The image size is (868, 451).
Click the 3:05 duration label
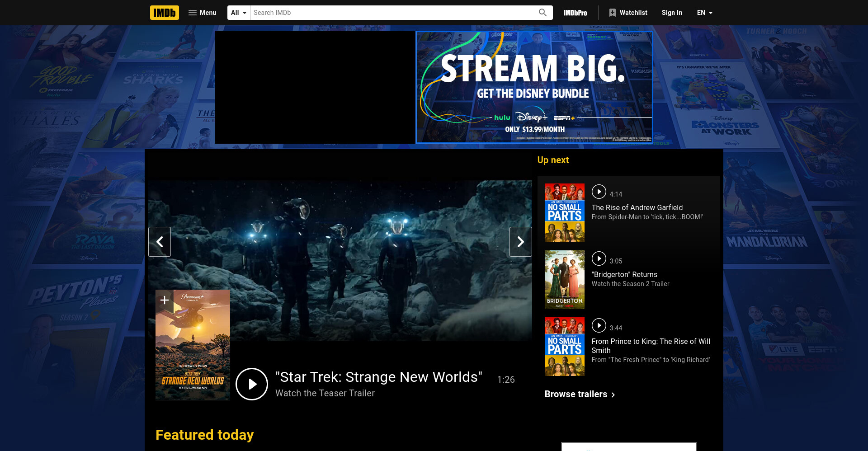[616, 261]
